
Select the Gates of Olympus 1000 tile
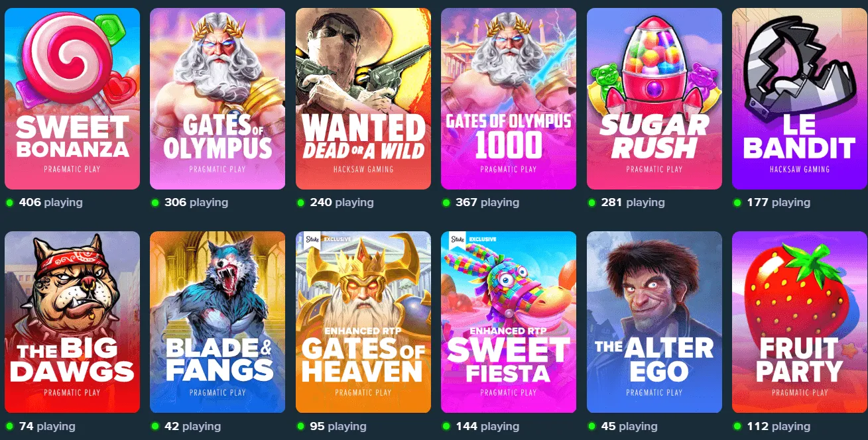tap(509, 99)
